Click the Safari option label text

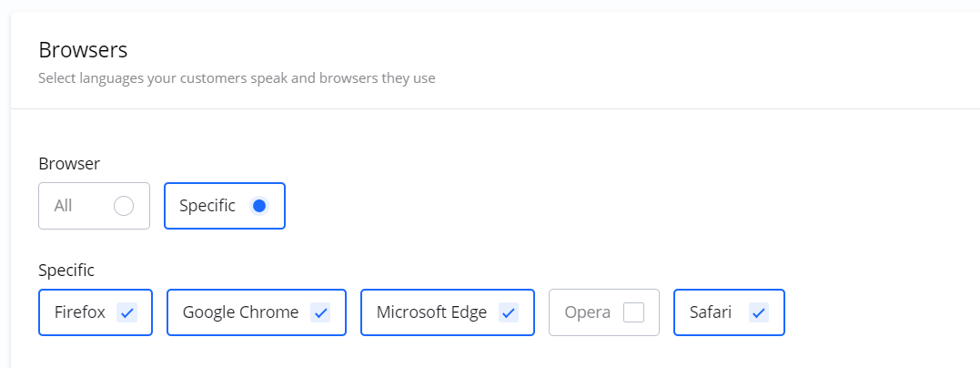[x=711, y=312]
